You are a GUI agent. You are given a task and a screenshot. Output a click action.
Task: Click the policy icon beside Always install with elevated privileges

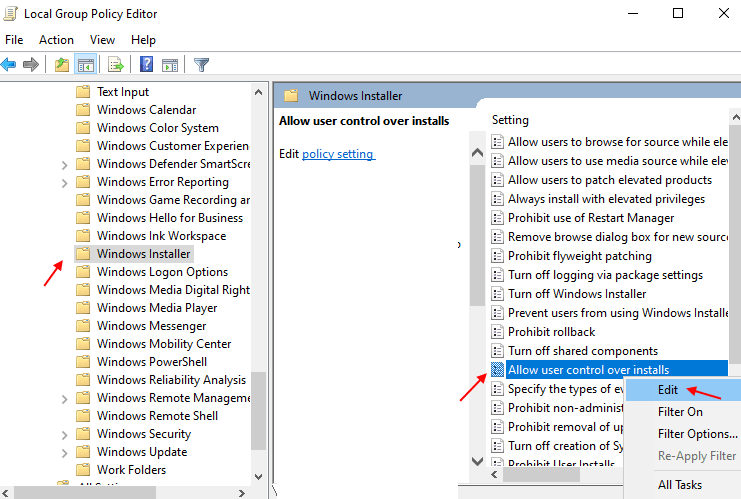[x=497, y=199]
